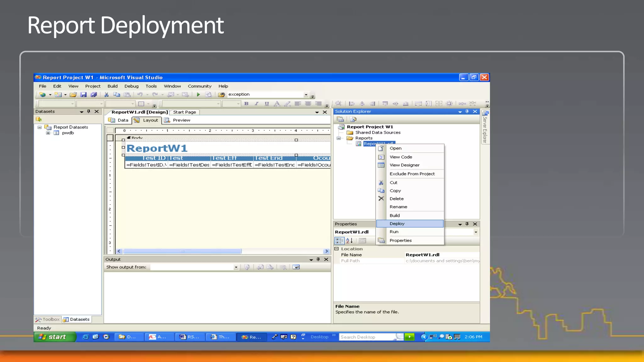Screen dimensions: 644x362
Task: Click the Italic formatting icon
Action: point(257,104)
